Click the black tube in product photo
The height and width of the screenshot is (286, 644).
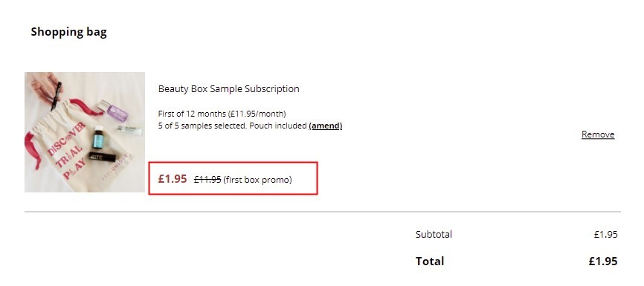point(103,157)
